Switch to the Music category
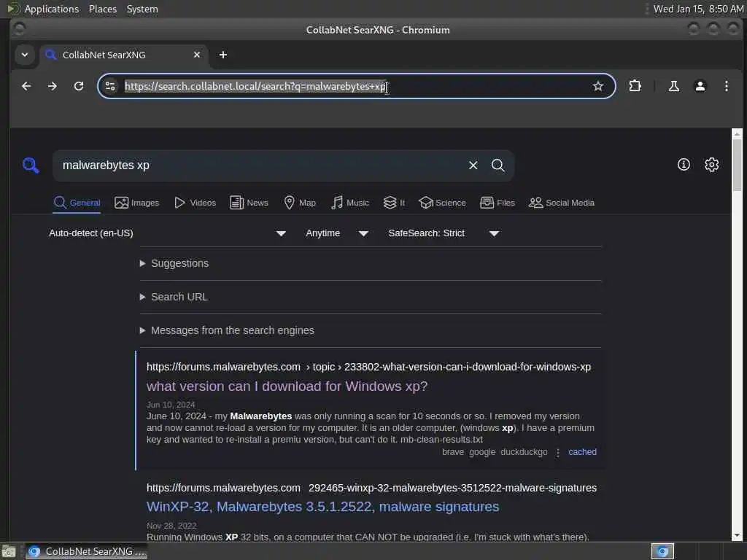The height and width of the screenshot is (560, 747). [x=350, y=203]
